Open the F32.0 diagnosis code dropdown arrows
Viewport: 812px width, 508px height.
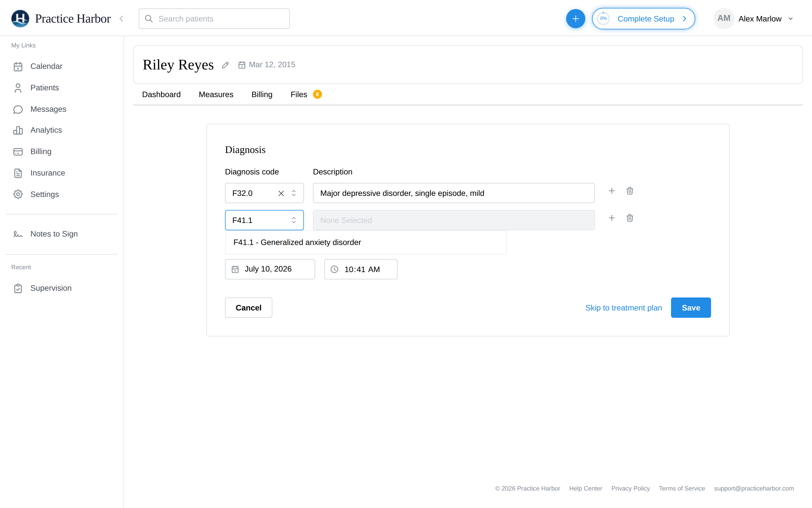pos(294,193)
